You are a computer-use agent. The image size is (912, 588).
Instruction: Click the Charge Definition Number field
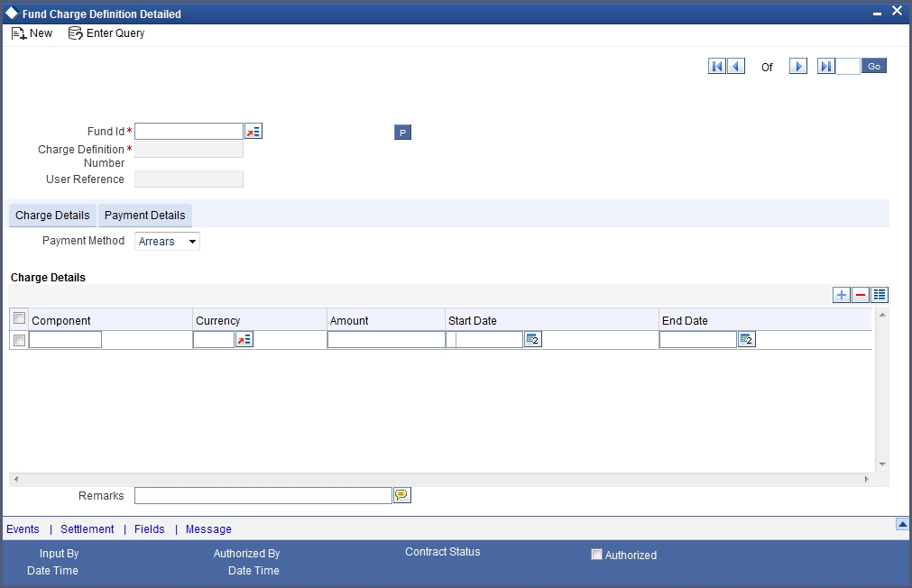click(x=189, y=150)
